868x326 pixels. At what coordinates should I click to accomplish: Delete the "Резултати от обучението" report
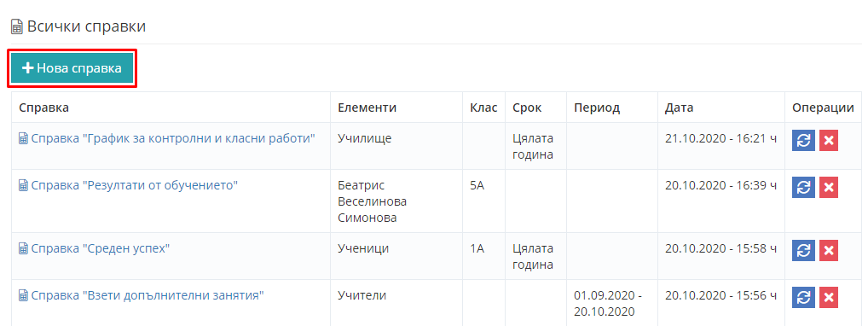[x=829, y=188]
